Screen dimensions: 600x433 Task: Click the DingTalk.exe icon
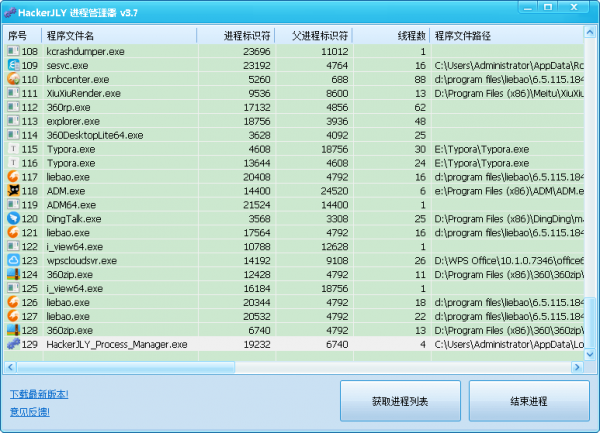click(13, 218)
